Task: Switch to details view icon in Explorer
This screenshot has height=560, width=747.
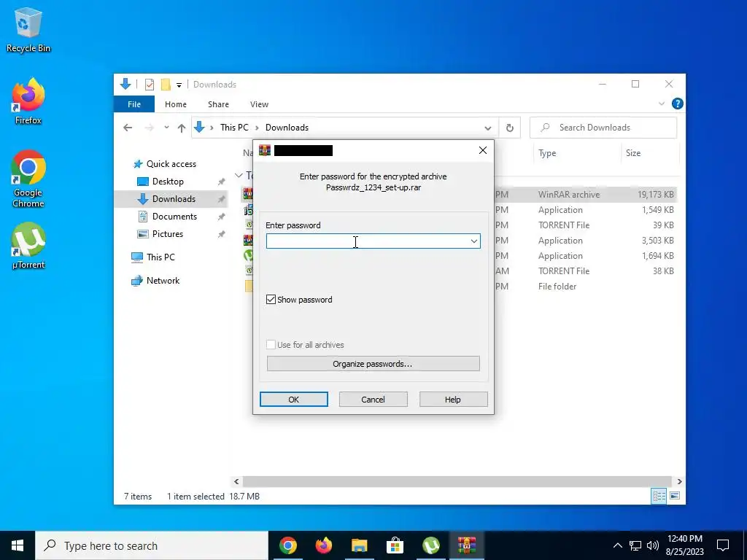Action: point(659,496)
